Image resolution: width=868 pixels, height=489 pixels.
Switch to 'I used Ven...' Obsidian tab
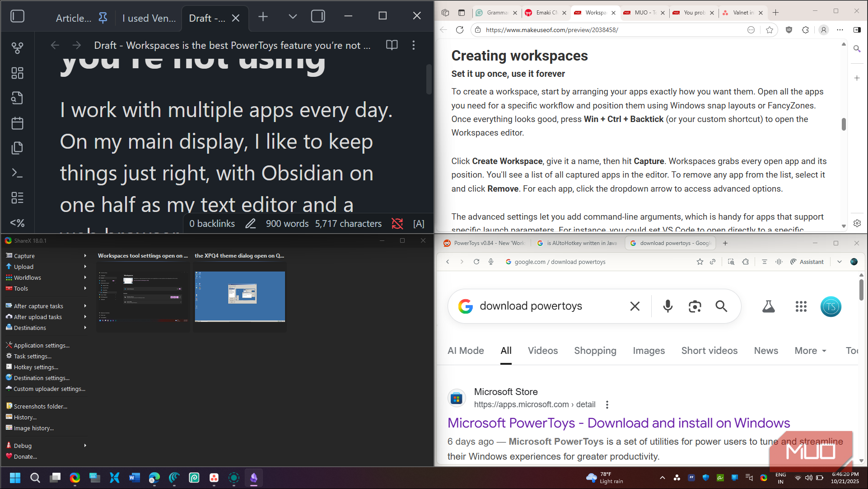pos(149,18)
